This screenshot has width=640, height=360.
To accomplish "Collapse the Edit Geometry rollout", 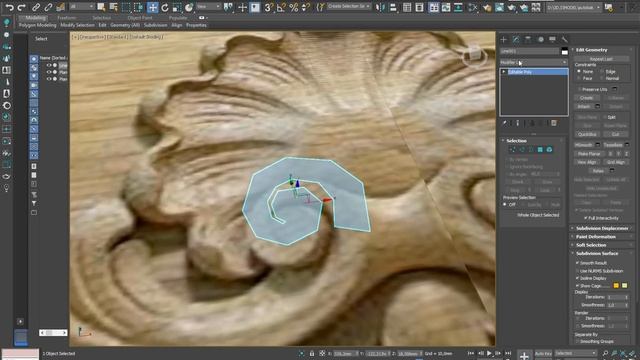I will click(591, 50).
